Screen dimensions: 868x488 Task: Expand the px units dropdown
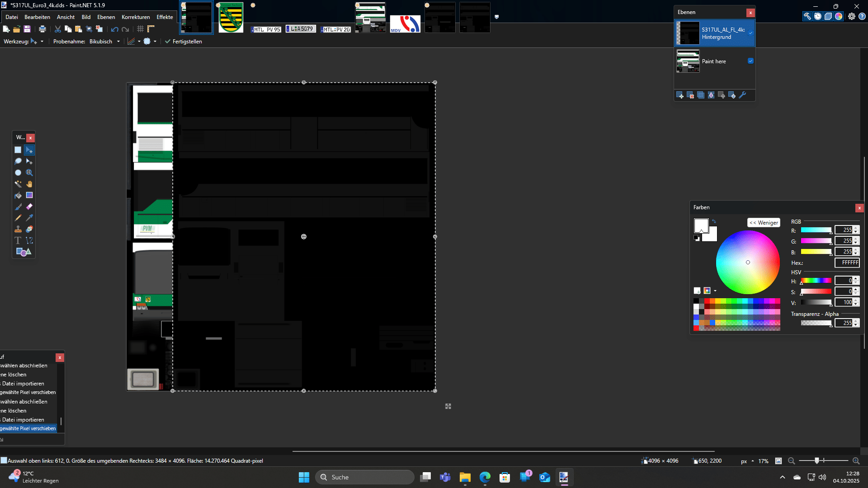click(752, 461)
